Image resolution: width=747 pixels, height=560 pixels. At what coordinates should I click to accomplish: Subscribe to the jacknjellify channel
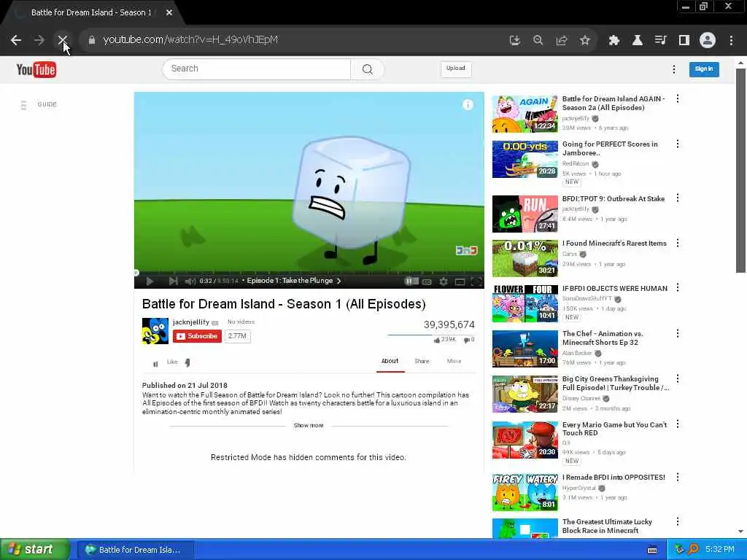[x=197, y=336]
